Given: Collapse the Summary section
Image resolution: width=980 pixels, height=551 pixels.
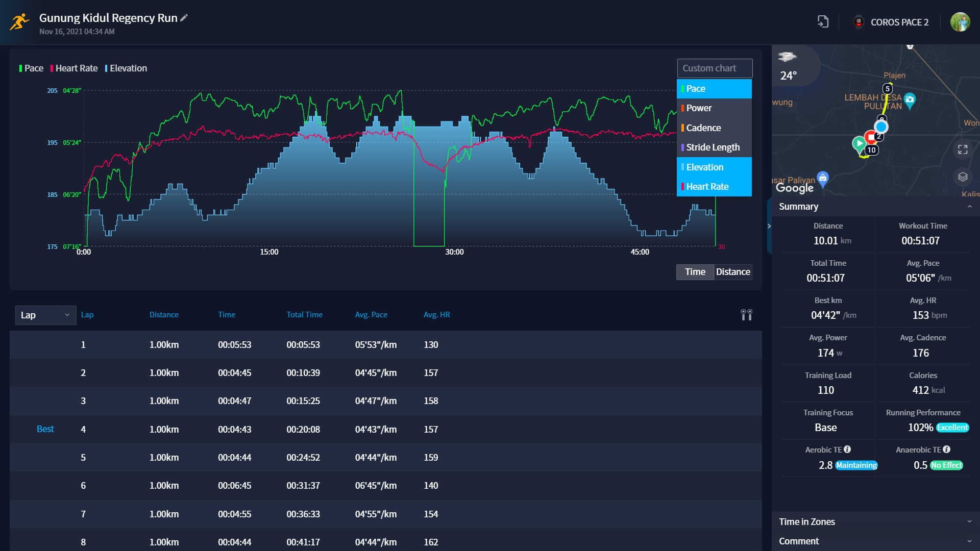Looking at the screenshot, I should [x=969, y=207].
